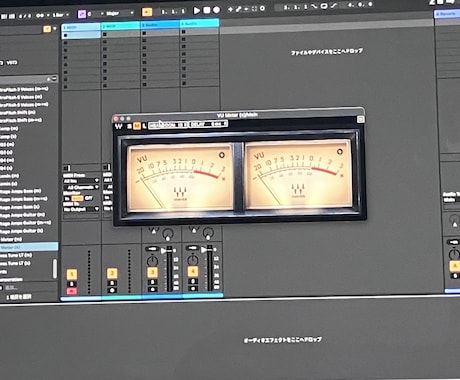Set VU Meter size to L
460x380 pixels.
144,126
